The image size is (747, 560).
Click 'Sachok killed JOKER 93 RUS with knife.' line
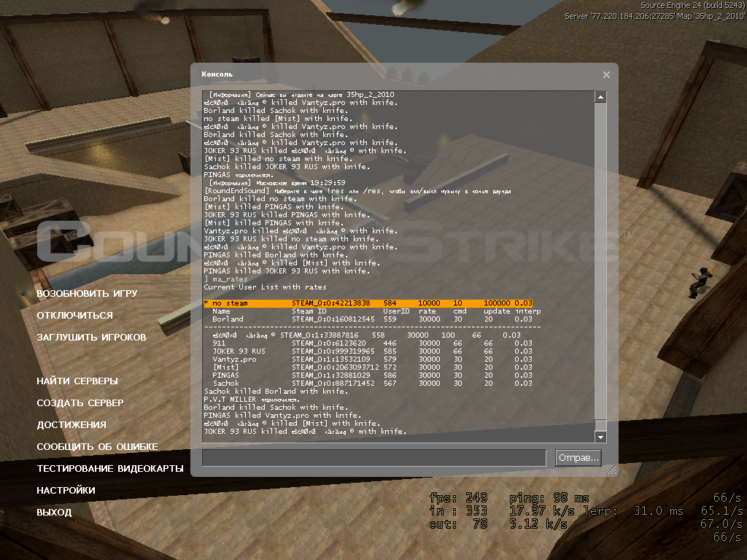(x=287, y=167)
